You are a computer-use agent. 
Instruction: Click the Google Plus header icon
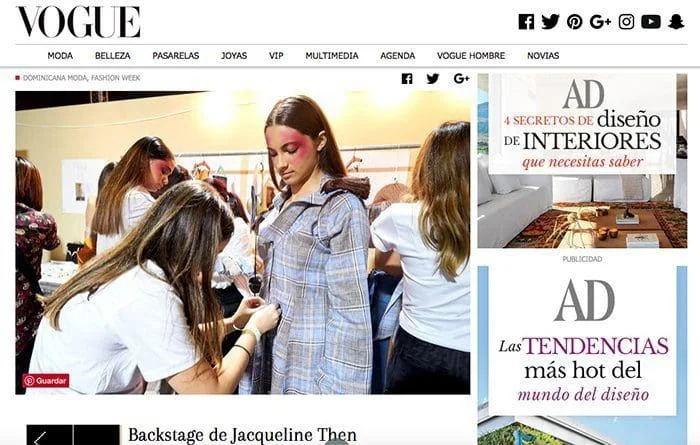(x=600, y=21)
